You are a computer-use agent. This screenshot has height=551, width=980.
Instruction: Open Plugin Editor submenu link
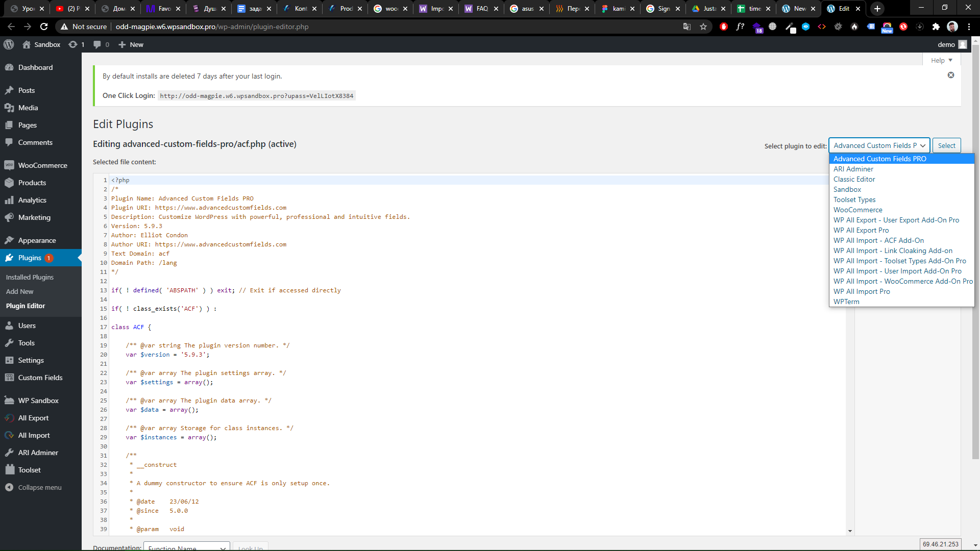click(26, 306)
